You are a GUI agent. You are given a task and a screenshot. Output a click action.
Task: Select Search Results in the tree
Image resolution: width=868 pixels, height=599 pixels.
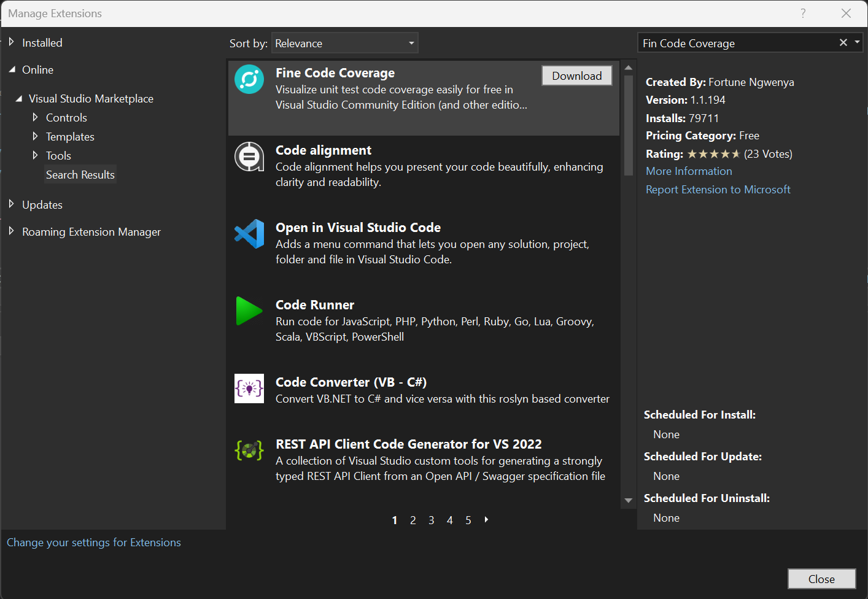pyautogui.click(x=80, y=174)
